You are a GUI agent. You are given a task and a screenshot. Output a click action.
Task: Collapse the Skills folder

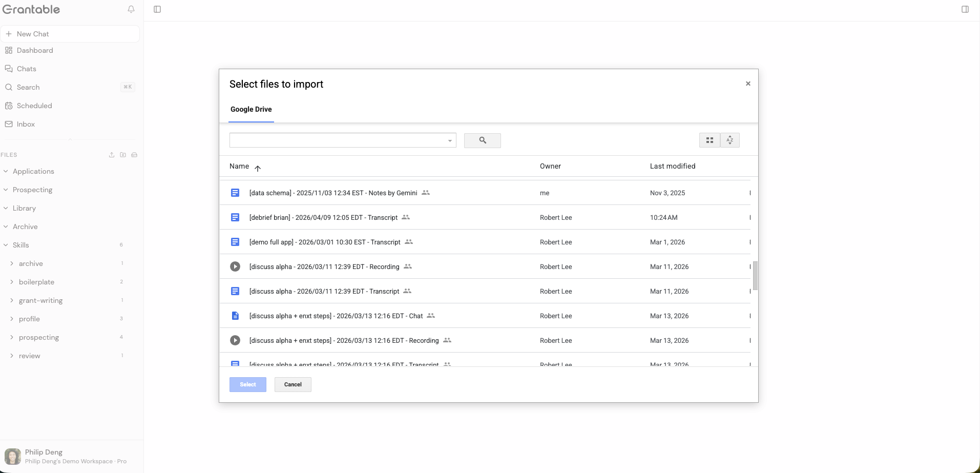click(x=6, y=245)
